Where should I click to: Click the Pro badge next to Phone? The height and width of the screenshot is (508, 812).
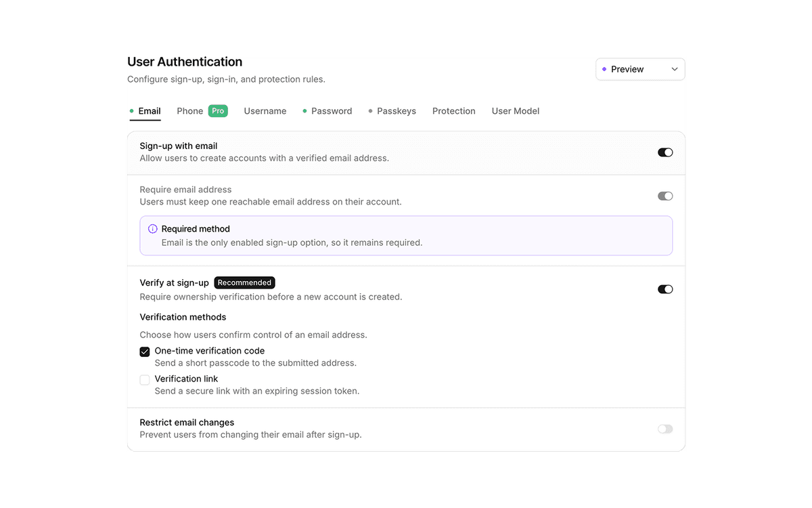click(218, 111)
